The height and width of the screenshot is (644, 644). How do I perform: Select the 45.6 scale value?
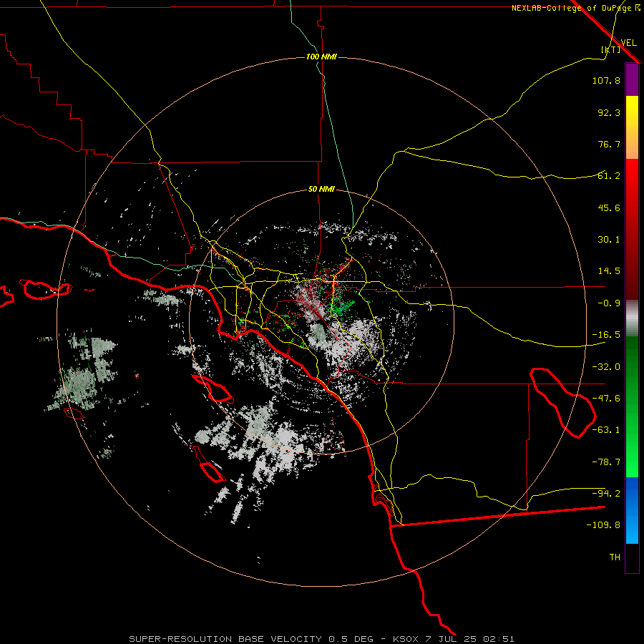[609, 208]
